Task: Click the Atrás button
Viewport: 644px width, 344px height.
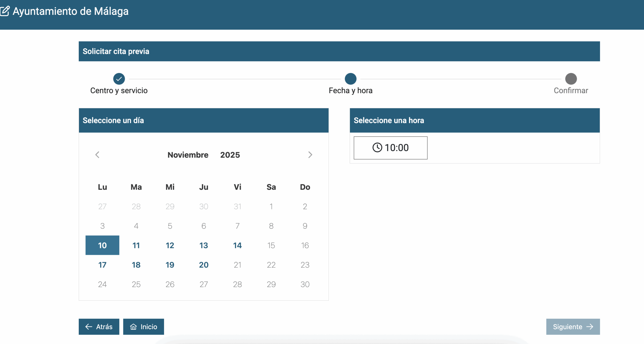Action: pyautogui.click(x=99, y=327)
